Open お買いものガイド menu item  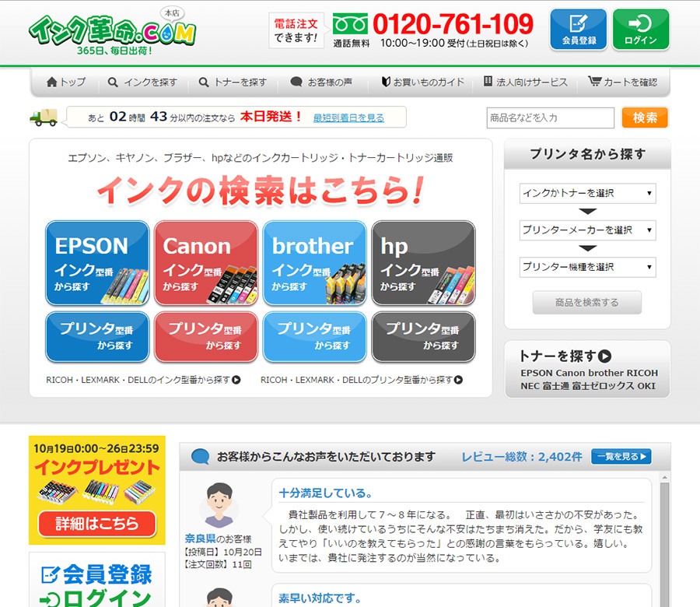click(x=422, y=82)
